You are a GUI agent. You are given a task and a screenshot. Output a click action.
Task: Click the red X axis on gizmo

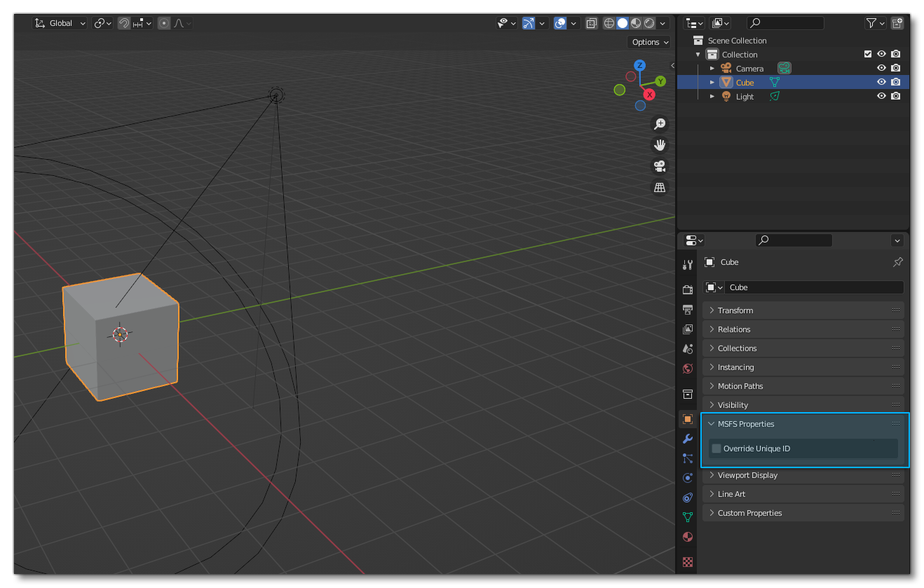tap(650, 95)
